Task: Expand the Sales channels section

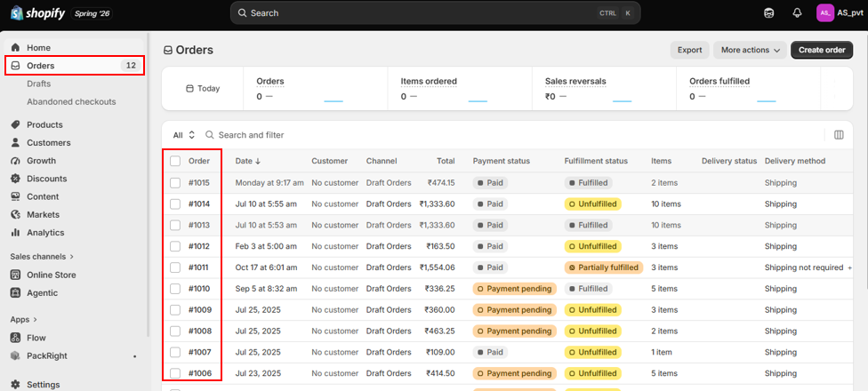Action: (x=42, y=257)
